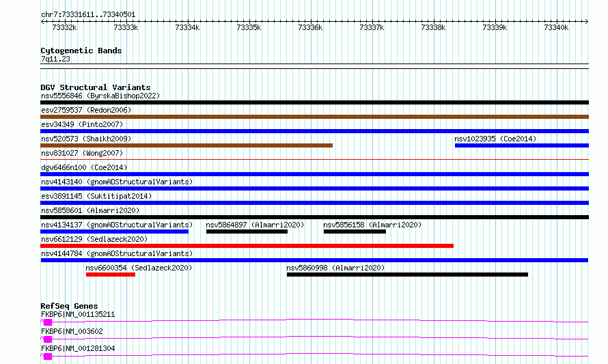Open the nsv5864897 (Almarri2020) label
The width and height of the screenshot is (608, 364).
click(x=255, y=225)
